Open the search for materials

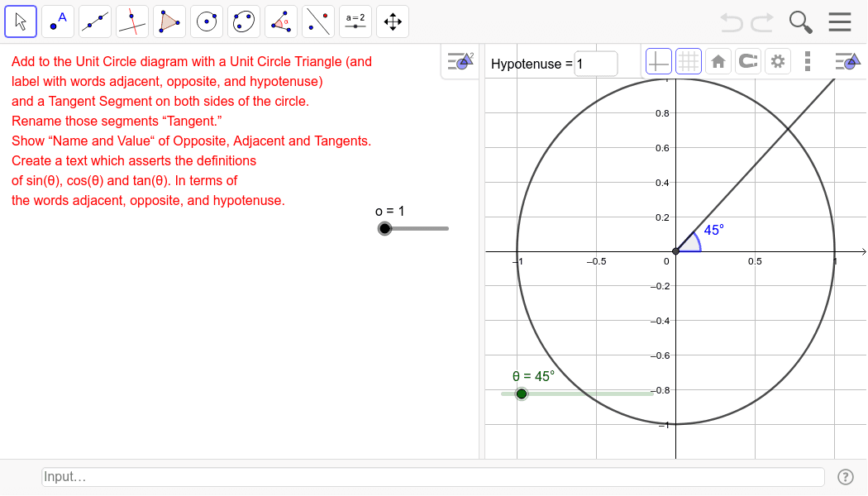800,21
